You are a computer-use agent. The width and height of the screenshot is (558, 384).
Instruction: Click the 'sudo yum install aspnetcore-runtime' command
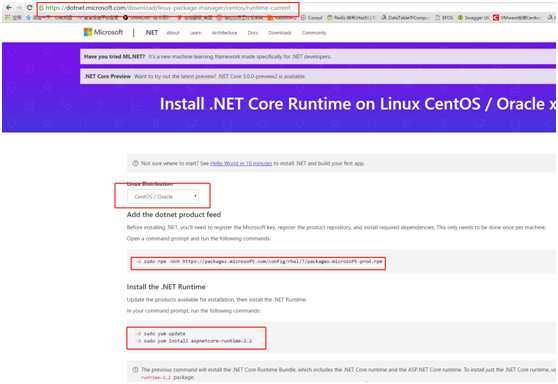pos(194,341)
